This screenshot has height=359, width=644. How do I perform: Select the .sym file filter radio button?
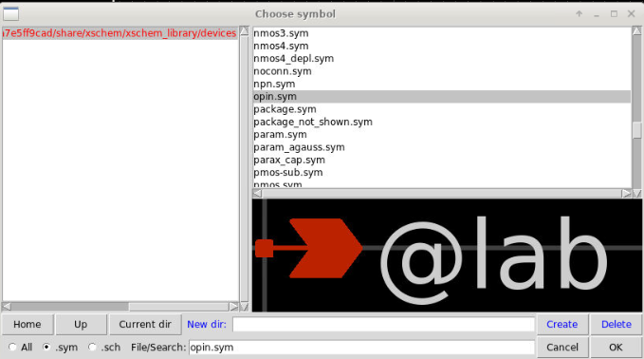(46, 348)
